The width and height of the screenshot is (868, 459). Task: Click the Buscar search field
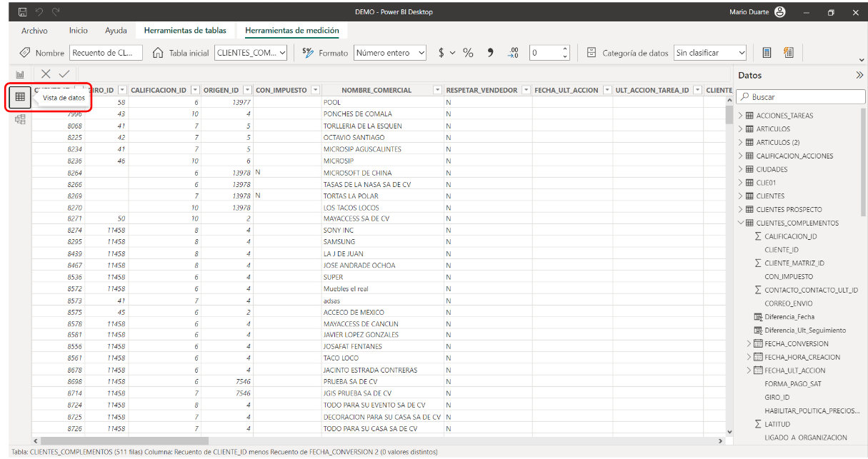(800, 96)
